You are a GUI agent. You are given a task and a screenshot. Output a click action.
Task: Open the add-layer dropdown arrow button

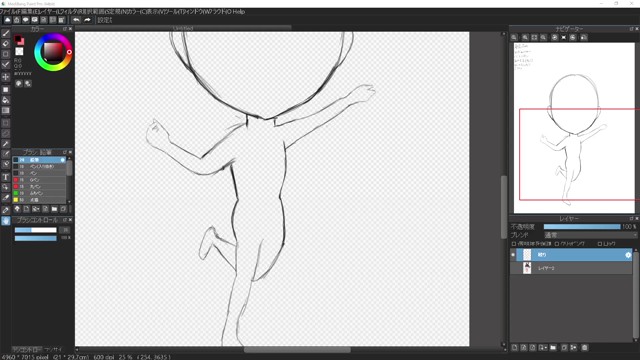[x=543, y=347]
